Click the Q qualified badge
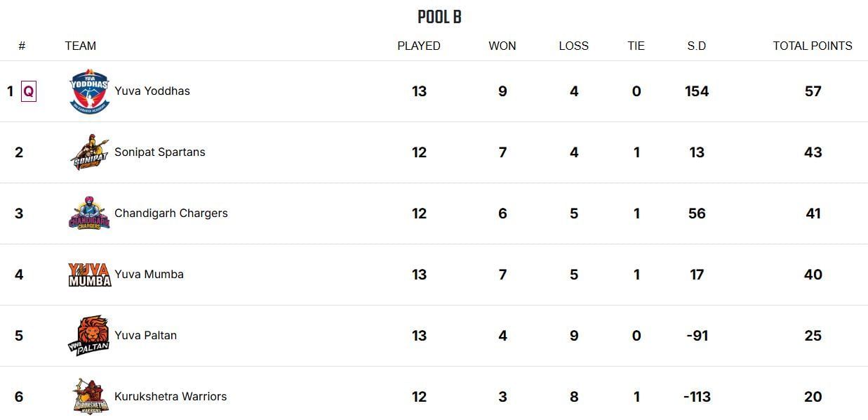The image size is (868, 420). point(29,91)
